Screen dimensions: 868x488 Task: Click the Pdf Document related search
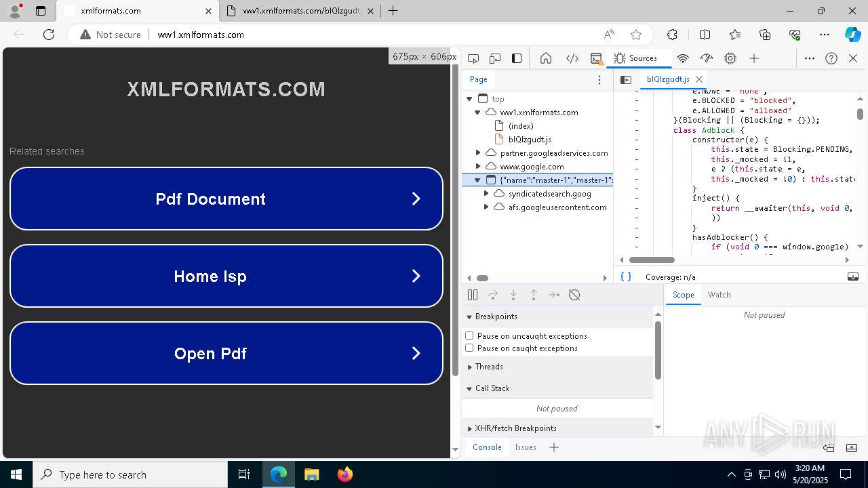[x=226, y=199]
